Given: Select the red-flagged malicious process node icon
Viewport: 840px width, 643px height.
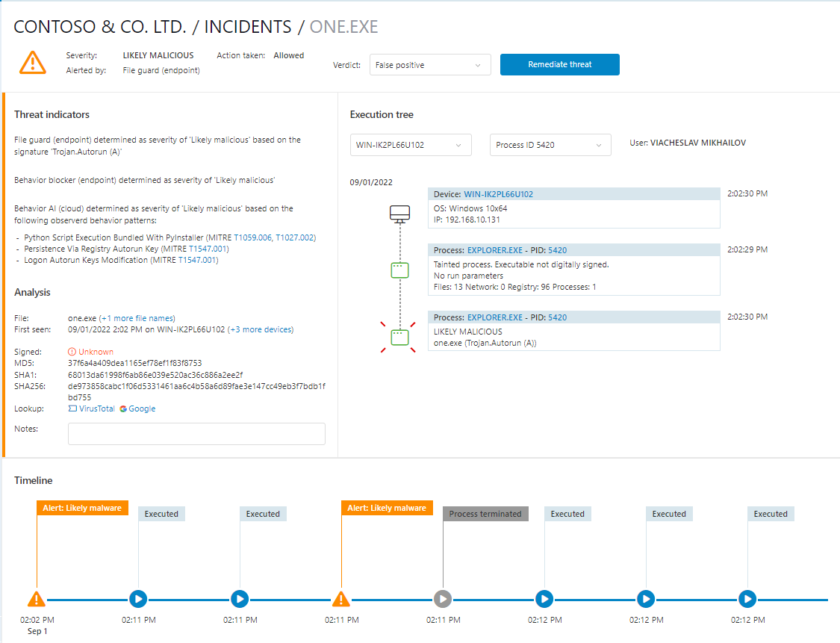Looking at the screenshot, I should pyautogui.click(x=399, y=336).
